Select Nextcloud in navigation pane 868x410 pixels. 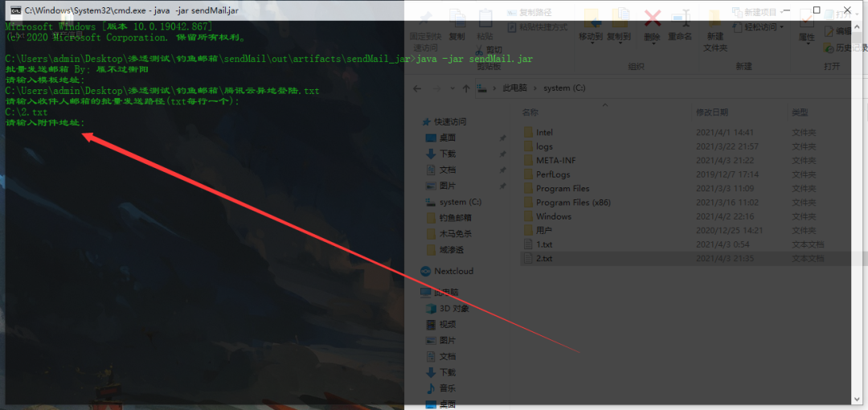(x=447, y=272)
